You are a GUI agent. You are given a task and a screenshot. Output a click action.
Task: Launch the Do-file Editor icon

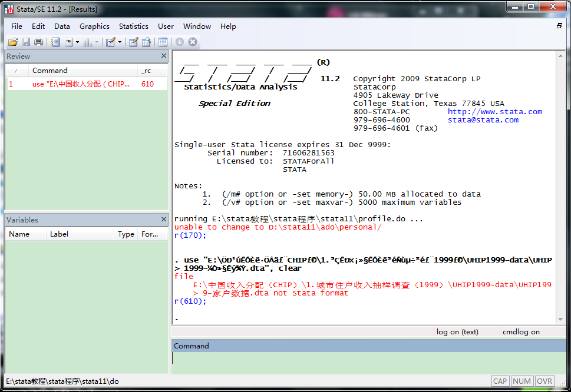pos(110,42)
